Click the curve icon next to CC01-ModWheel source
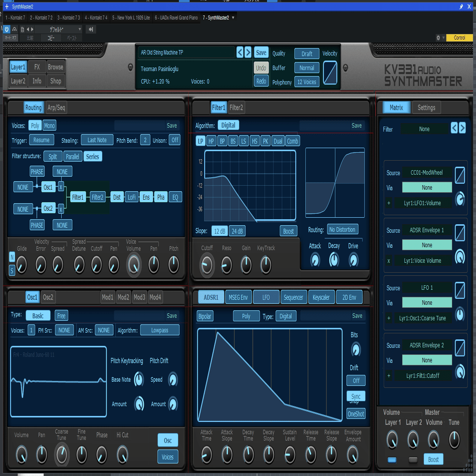The image size is (476, 476). [x=459, y=175]
